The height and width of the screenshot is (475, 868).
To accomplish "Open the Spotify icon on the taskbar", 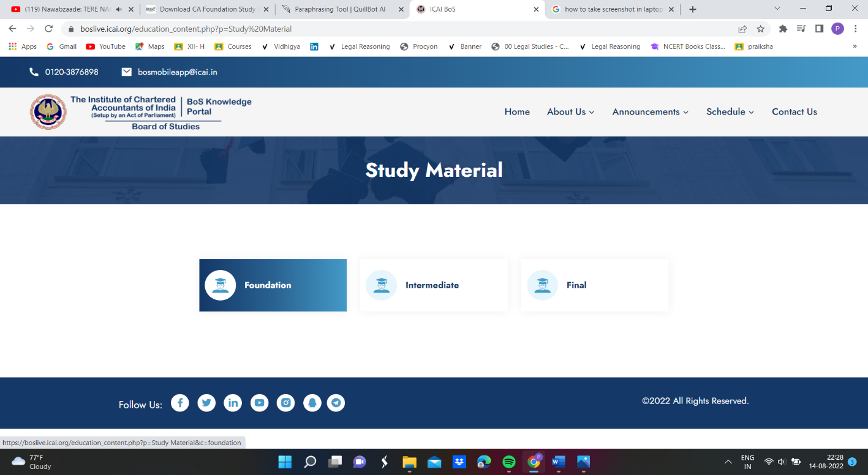I will tap(508, 462).
